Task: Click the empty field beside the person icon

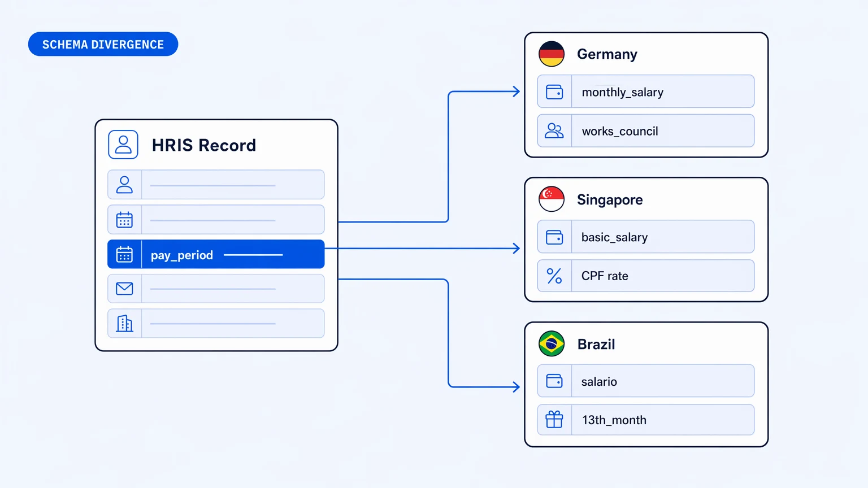Action: click(233, 185)
